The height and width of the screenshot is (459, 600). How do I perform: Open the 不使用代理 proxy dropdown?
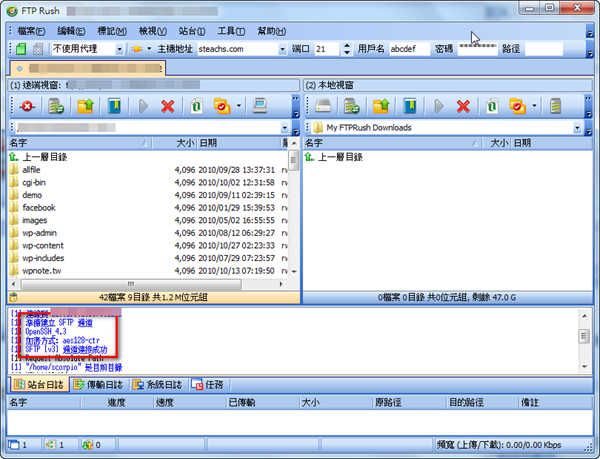(x=119, y=49)
